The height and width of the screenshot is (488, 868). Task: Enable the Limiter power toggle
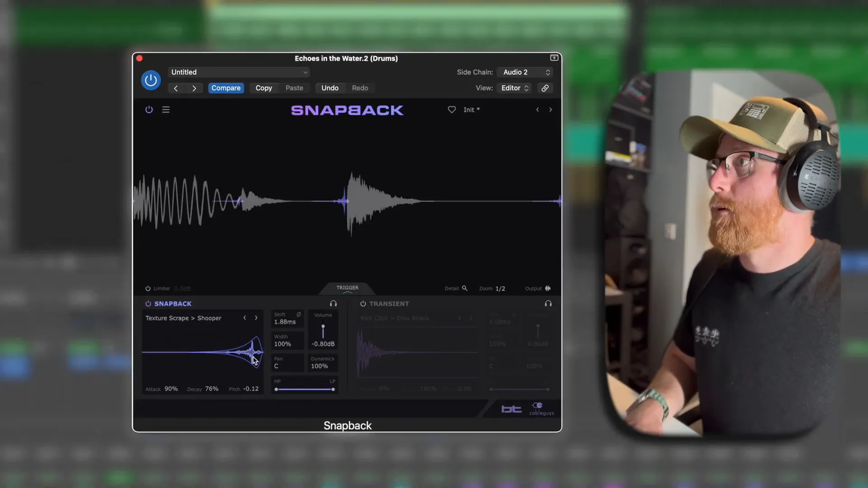[148, 288]
